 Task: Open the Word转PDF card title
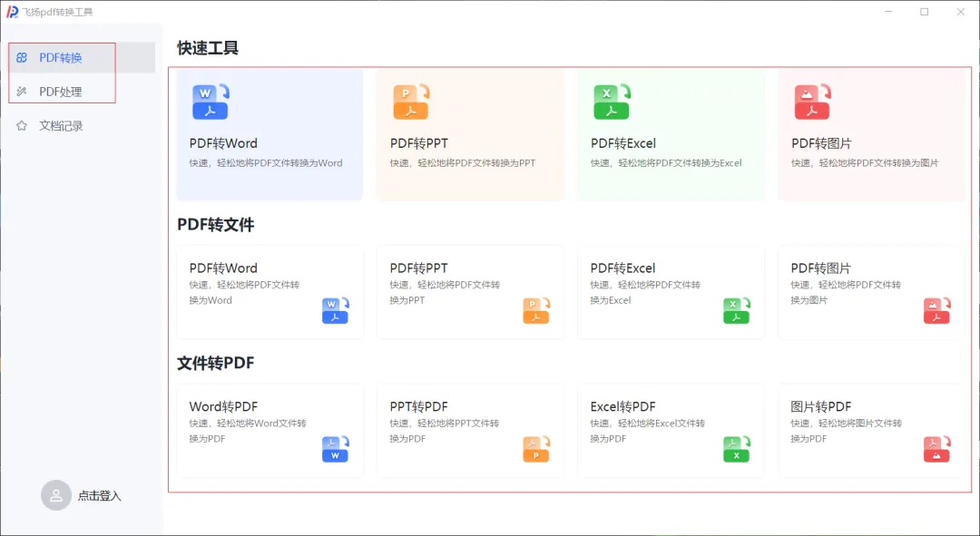coord(223,406)
